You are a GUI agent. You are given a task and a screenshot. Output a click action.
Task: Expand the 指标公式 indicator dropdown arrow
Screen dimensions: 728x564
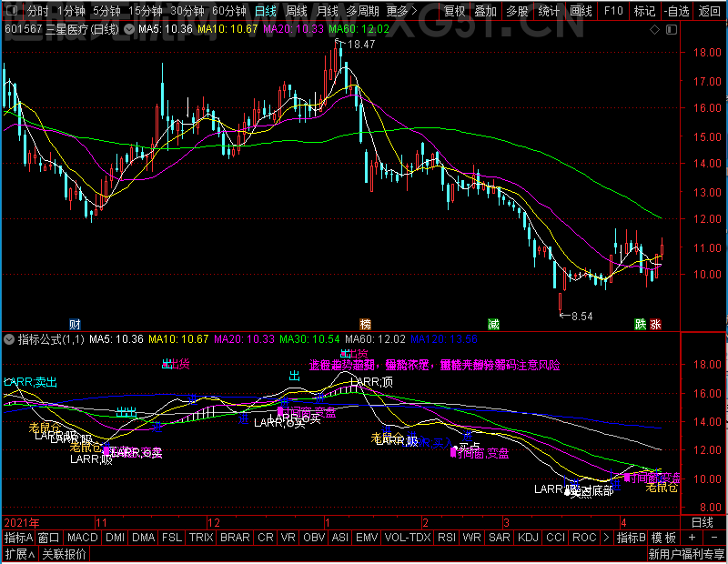(x=9, y=339)
